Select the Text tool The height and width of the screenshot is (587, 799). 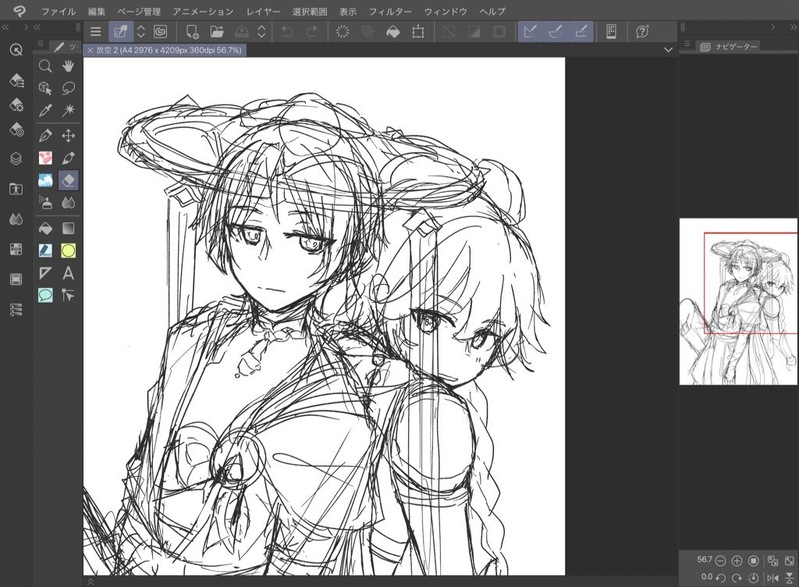tap(68, 273)
